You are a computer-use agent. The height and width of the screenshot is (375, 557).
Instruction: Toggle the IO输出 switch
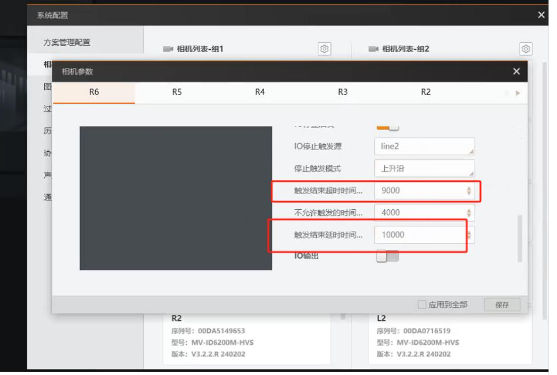(388, 256)
